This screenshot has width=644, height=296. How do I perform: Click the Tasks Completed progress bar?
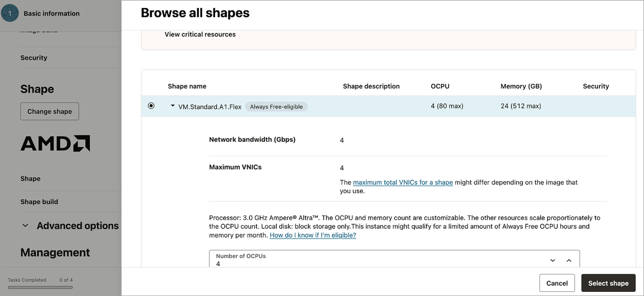(x=40, y=287)
